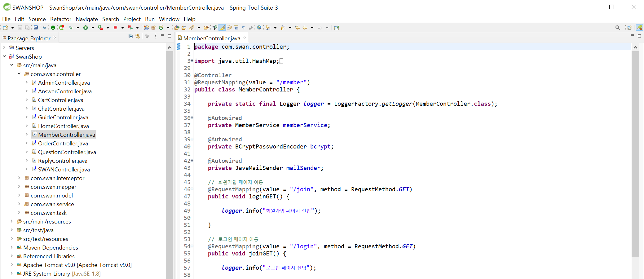Viewport: 644px width, 279px height.
Task: Click the Save All icon
Action: [x=27, y=28]
